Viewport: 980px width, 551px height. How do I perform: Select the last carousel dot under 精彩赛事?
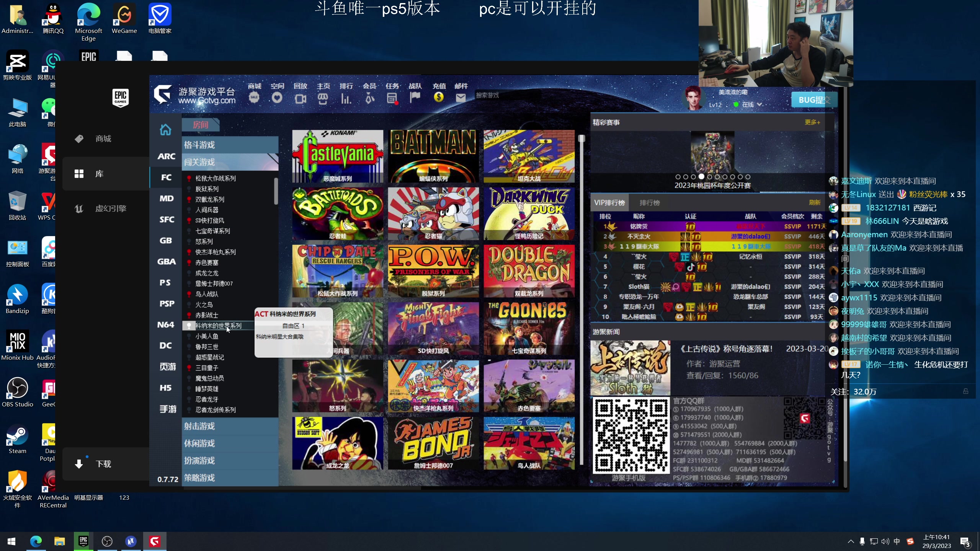click(748, 177)
